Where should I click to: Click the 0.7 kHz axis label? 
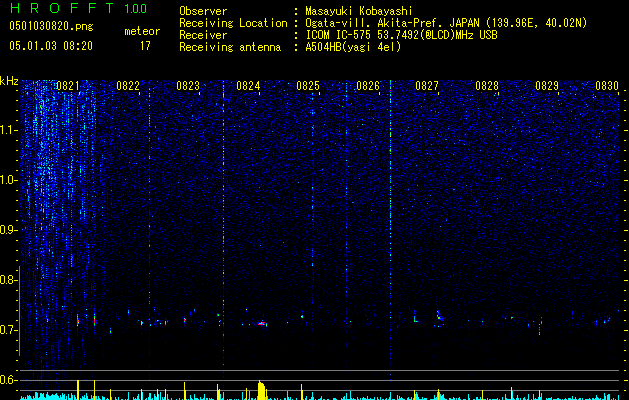(x=7, y=330)
